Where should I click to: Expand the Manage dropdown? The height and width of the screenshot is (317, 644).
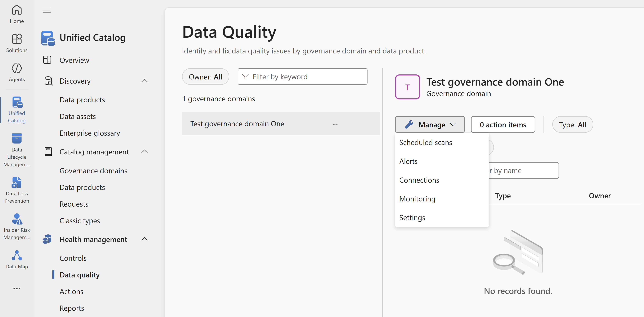pos(430,124)
